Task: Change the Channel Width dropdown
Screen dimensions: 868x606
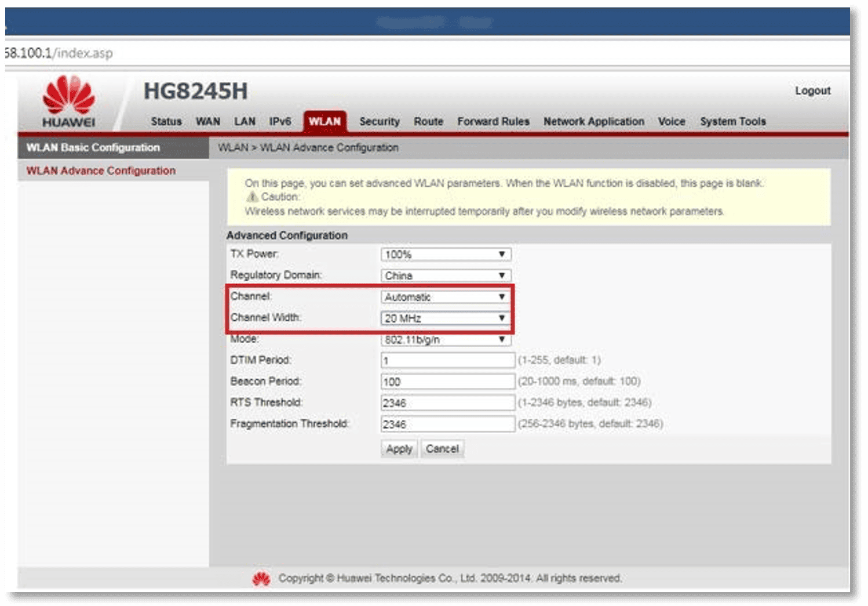Action: pos(446,318)
